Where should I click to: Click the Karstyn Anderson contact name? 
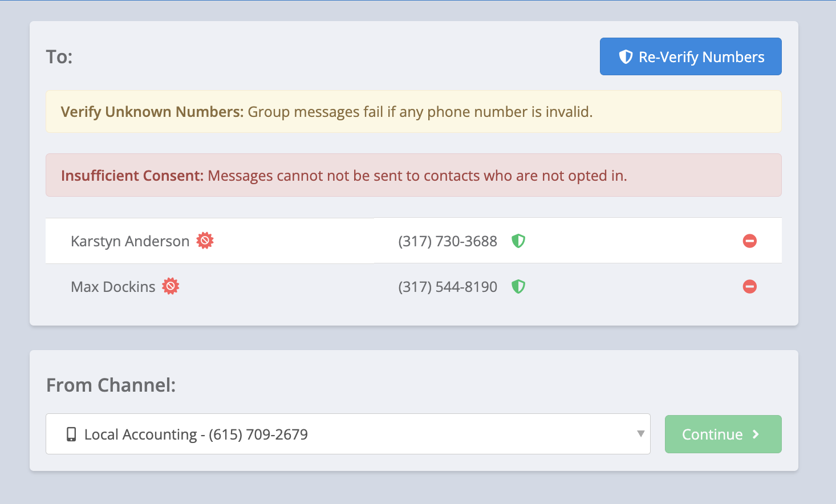click(130, 241)
